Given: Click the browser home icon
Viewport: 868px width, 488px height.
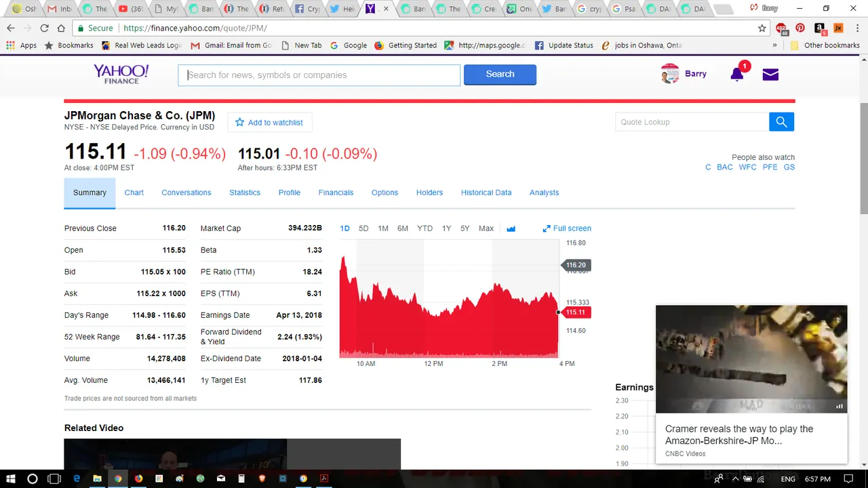Looking at the screenshot, I should [x=61, y=28].
